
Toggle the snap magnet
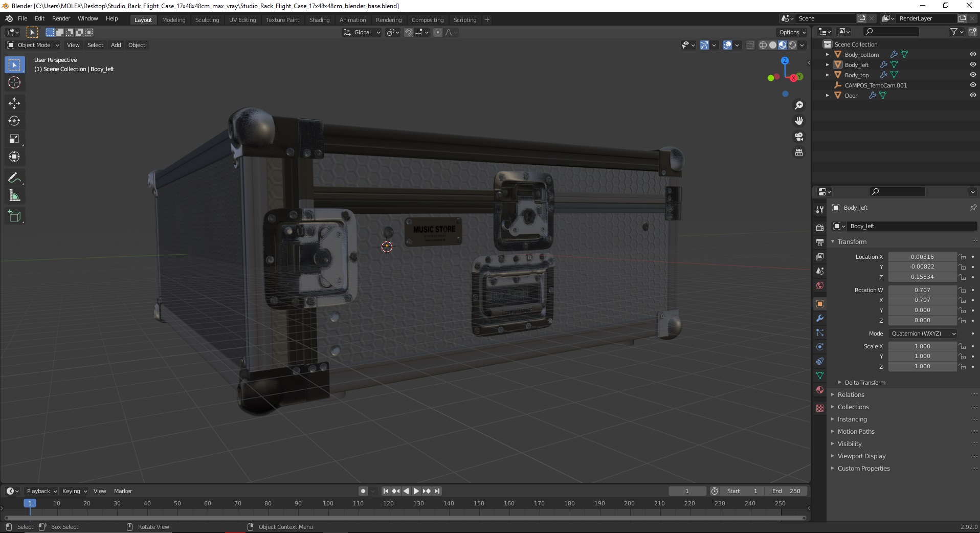click(409, 32)
